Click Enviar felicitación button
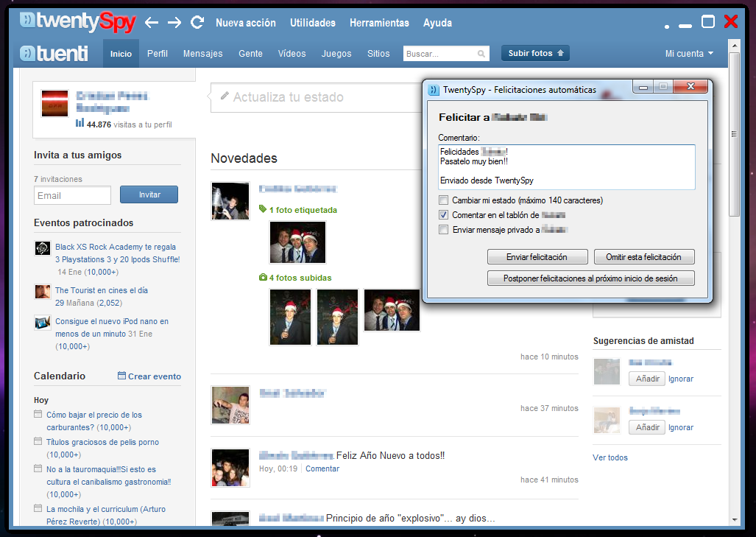 click(x=537, y=256)
